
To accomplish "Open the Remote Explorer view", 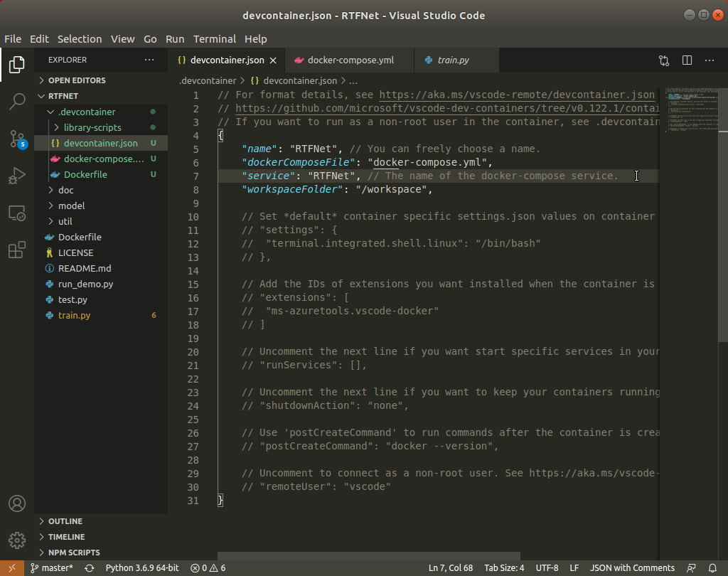I will pos(17,213).
